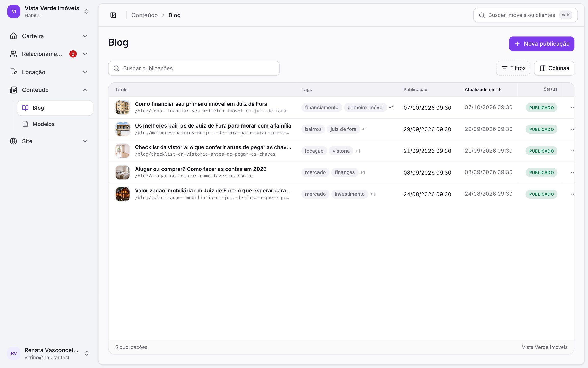
Task: Expand the Locação section chevron
Action: point(85,72)
